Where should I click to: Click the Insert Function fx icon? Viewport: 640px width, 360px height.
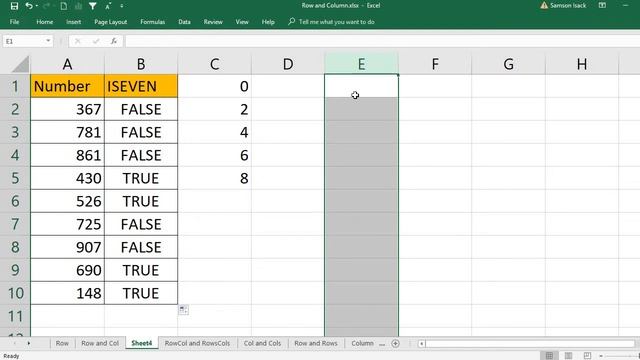tap(114, 41)
